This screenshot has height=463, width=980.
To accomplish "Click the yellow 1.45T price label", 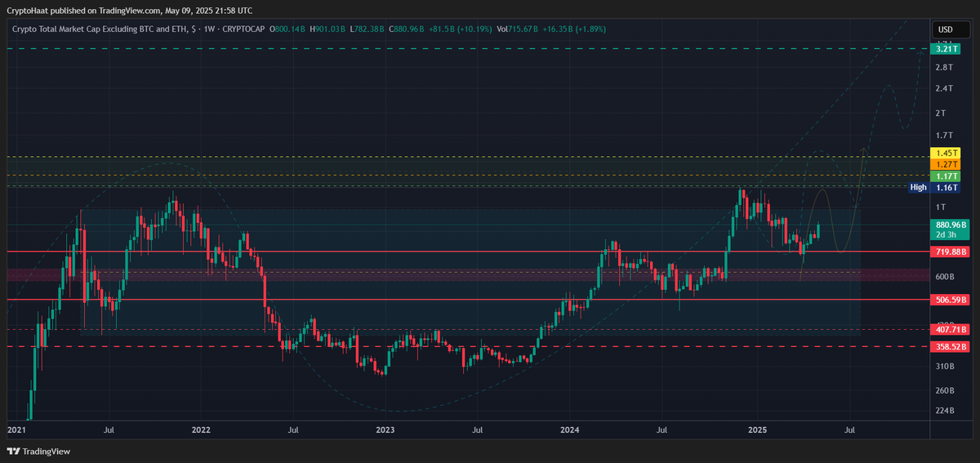I will (x=946, y=154).
